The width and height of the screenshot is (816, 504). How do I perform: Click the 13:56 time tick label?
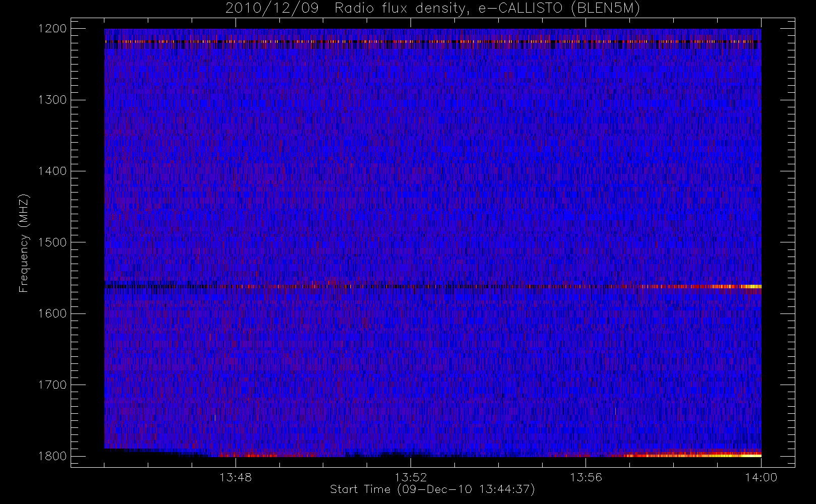pyautogui.click(x=586, y=477)
